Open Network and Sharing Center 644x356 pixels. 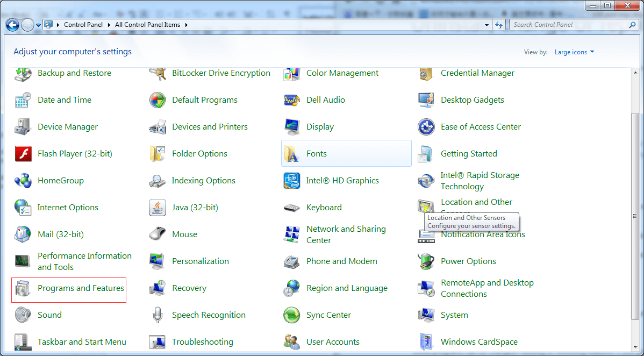[346, 234]
